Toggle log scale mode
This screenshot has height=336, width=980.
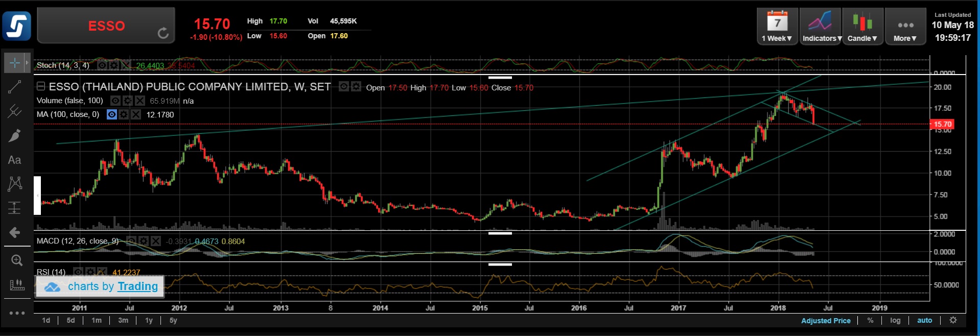click(x=895, y=320)
